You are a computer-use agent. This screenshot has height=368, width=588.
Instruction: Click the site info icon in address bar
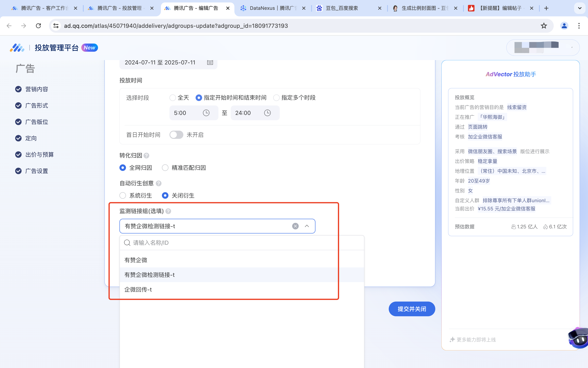pyautogui.click(x=56, y=26)
